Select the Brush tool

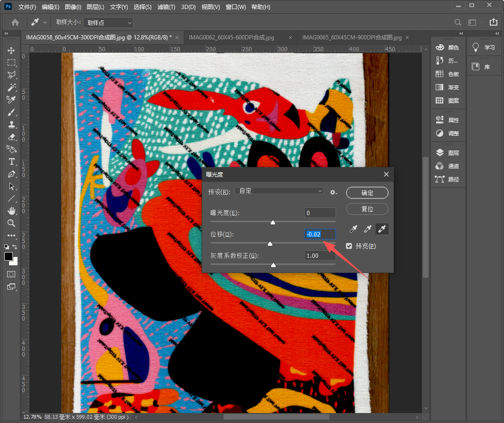(x=11, y=112)
